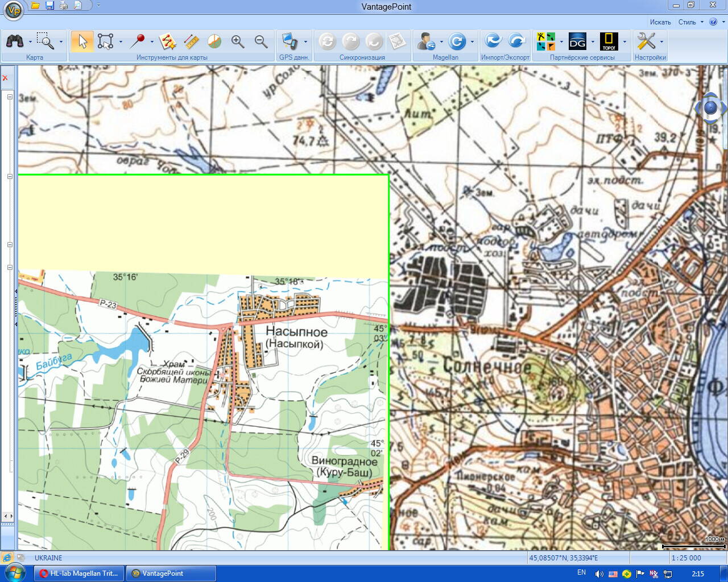Expand the GPS data device dropdown arrow
Viewport: 728px width, 582px height.
point(305,41)
